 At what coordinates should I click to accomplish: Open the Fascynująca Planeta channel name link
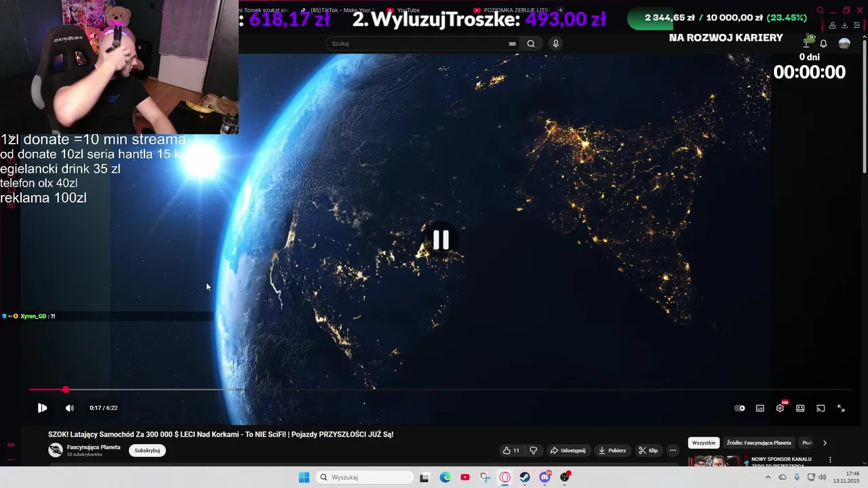(x=94, y=447)
